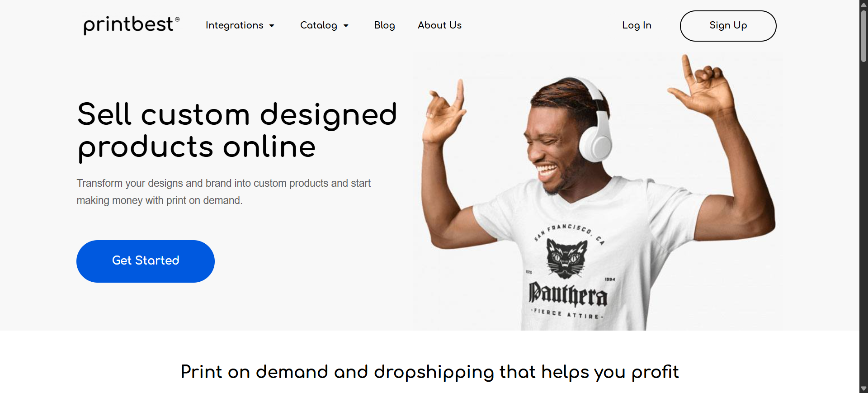The image size is (868, 393).
Task: Click the vertical scrollbar thumb
Action: 863,35
